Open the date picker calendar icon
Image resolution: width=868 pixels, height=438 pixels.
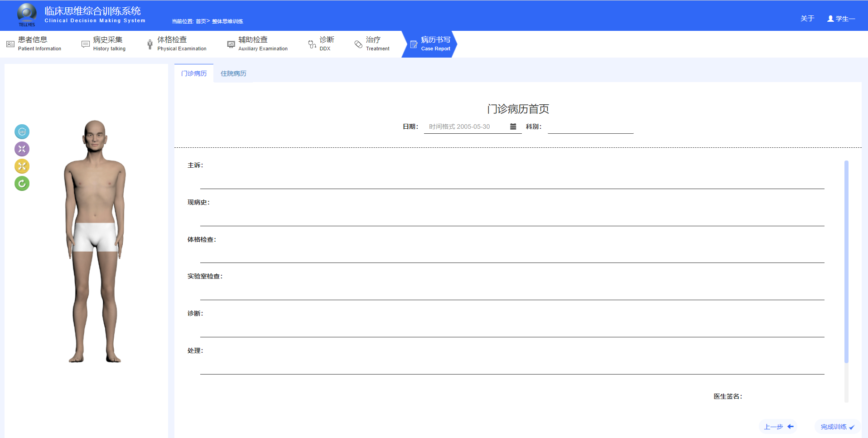(x=513, y=127)
